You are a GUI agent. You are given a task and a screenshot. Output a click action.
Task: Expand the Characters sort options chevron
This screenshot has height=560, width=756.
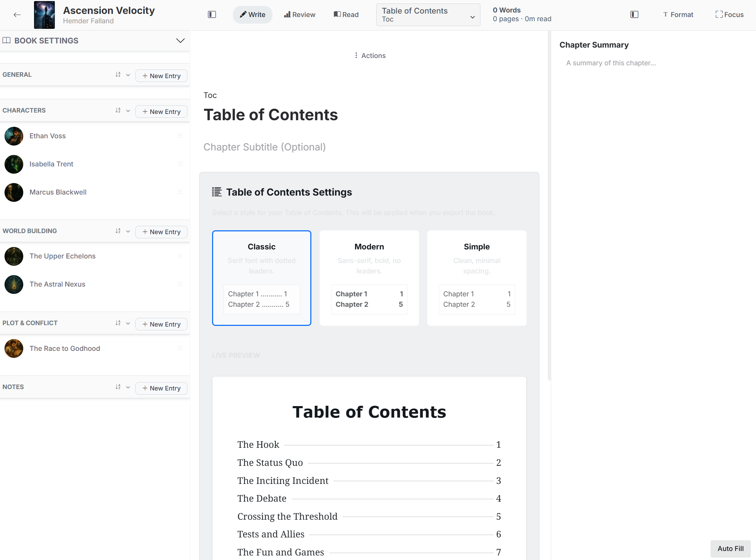point(128,111)
